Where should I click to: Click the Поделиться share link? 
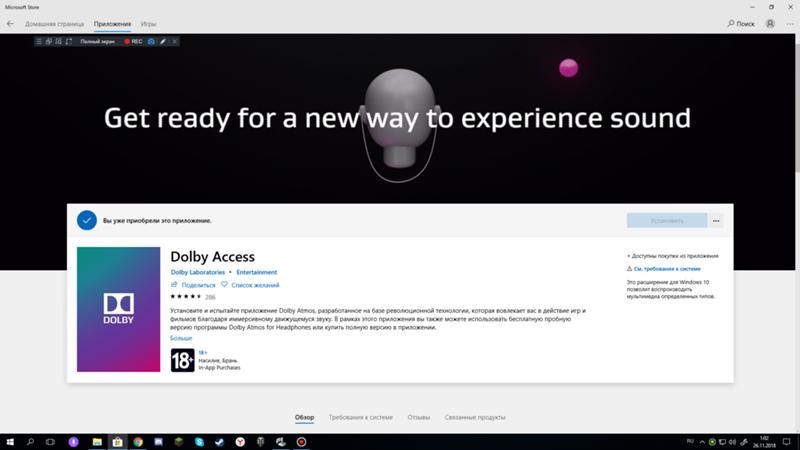193,285
